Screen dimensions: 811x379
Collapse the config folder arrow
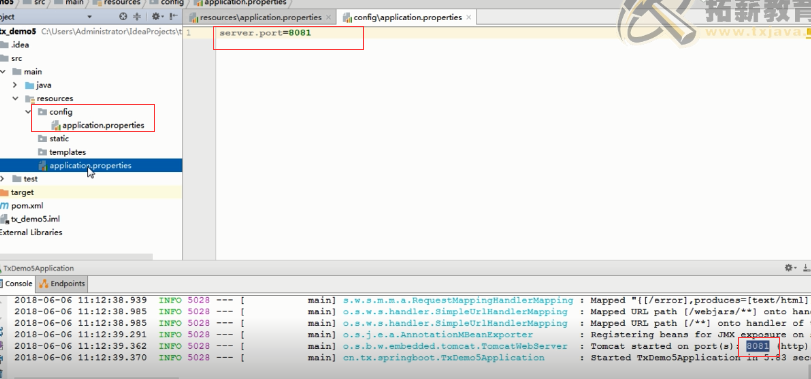28,112
